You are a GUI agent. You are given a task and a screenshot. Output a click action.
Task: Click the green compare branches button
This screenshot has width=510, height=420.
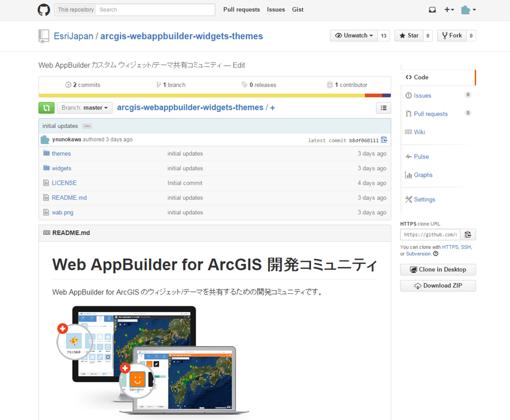(46, 108)
